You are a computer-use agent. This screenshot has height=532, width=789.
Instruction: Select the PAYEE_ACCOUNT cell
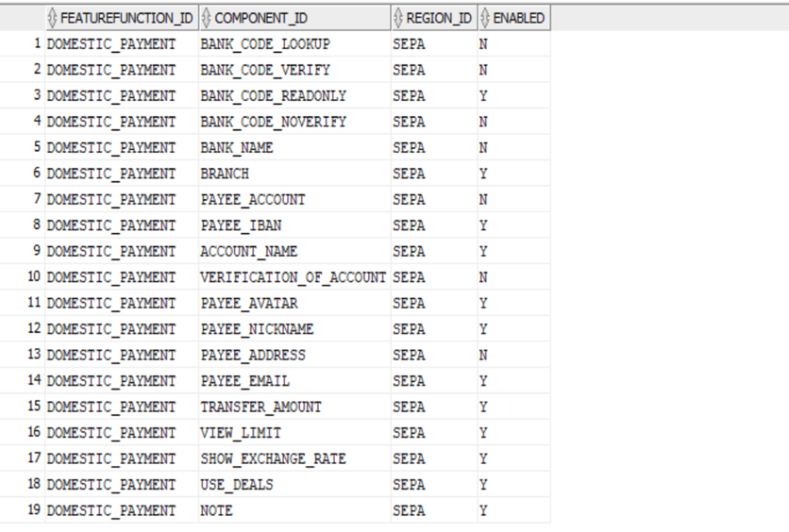[x=294, y=200]
